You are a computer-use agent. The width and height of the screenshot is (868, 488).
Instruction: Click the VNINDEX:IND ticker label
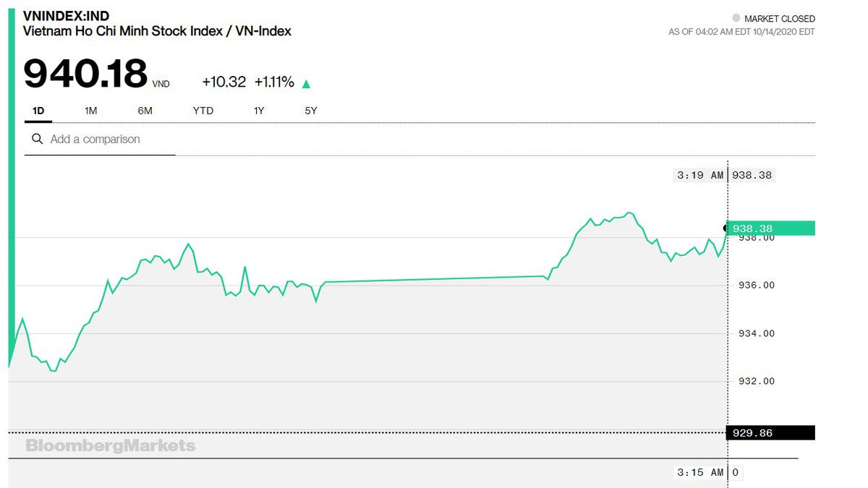click(66, 16)
